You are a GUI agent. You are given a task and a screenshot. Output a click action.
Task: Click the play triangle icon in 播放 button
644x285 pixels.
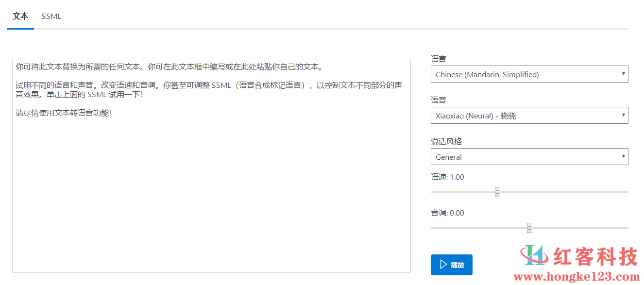(x=443, y=265)
